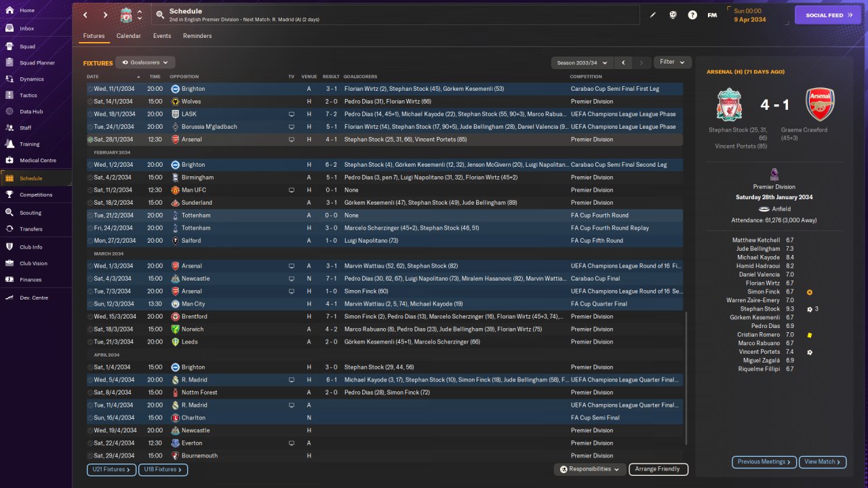Open the Filter dropdown
This screenshot has width=868, height=488.
[x=672, y=62]
